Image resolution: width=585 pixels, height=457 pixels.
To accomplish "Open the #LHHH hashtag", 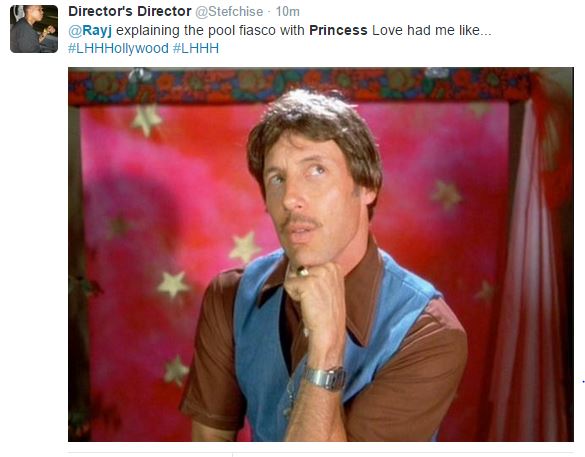I will pyautogui.click(x=196, y=48).
